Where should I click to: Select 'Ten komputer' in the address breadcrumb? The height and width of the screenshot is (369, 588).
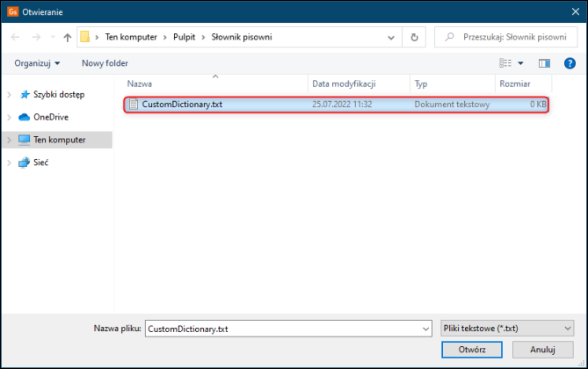131,37
